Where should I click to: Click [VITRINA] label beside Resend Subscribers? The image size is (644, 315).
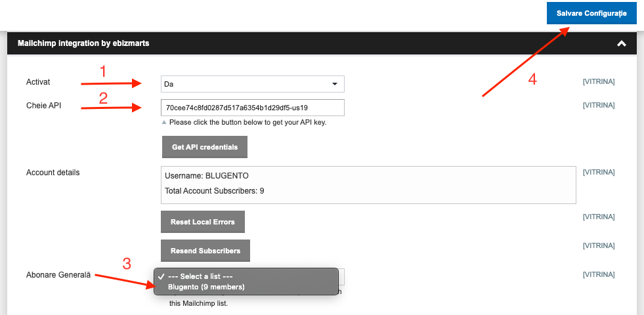(x=599, y=245)
